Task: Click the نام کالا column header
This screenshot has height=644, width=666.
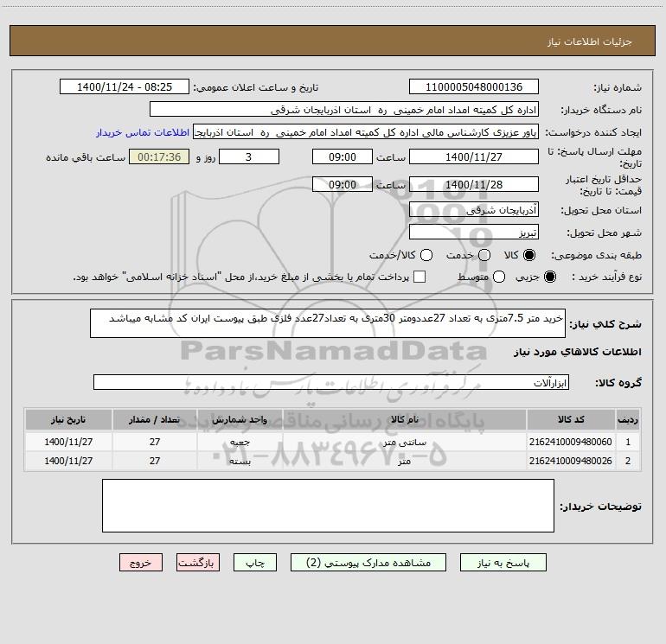Action: 405,419
